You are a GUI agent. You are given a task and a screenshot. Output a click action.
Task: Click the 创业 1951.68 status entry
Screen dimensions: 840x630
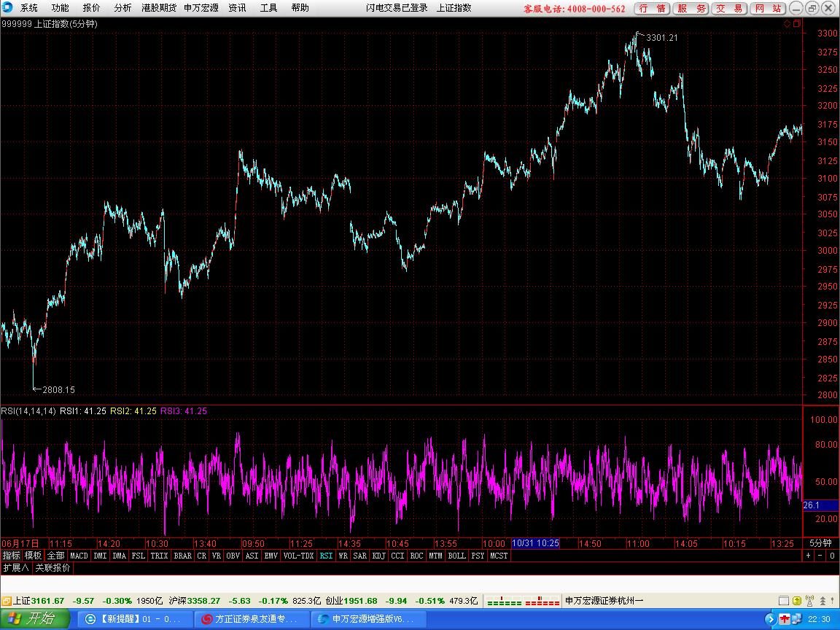tap(351, 601)
